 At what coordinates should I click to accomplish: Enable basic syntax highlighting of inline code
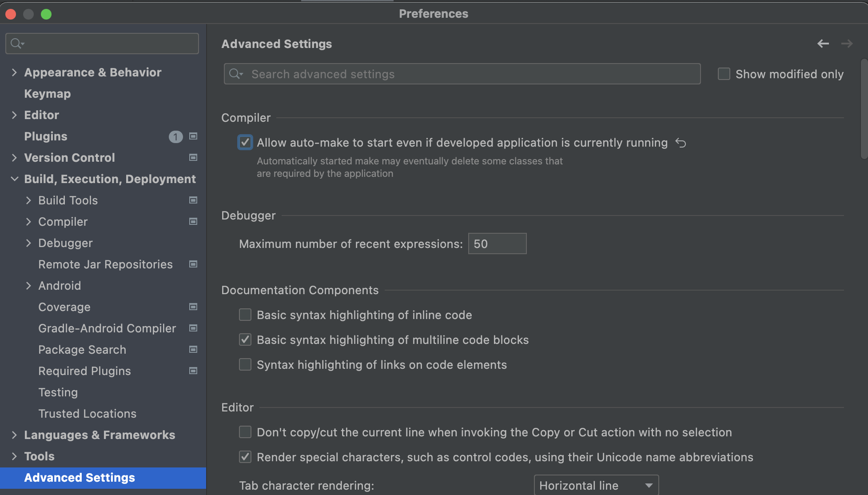point(245,315)
